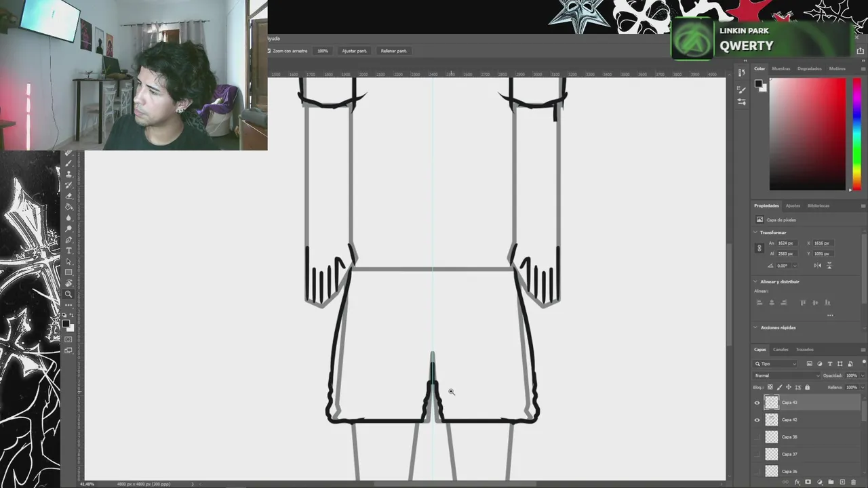Flip horizontally in Transformar section
The image size is (868, 488).
pyautogui.click(x=818, y=266)
